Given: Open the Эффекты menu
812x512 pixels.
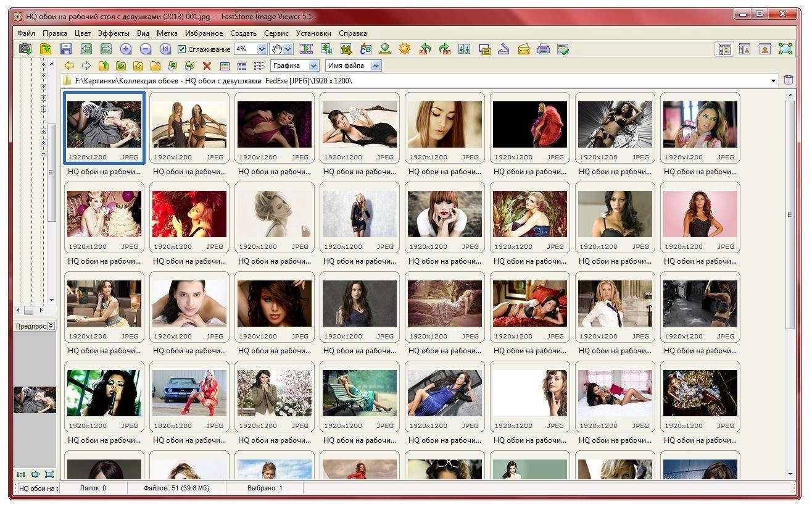Looking at the screenshot, I should 114,33.
